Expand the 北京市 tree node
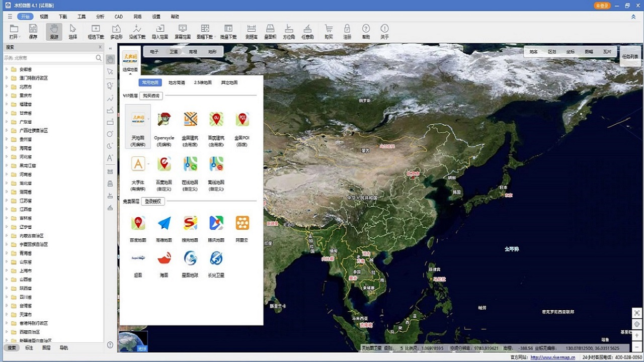The width and height of the screenshot is (644, 362). click(x=7, y=86)
